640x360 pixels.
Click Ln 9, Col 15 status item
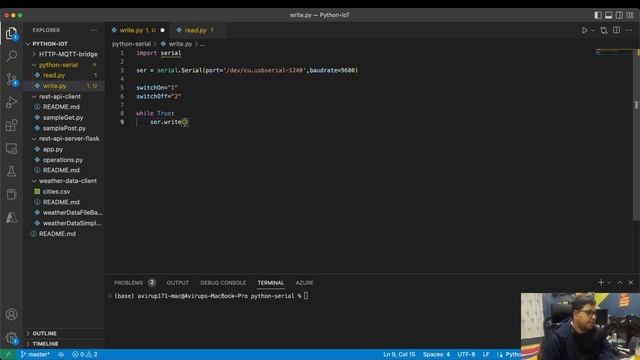[399, 354]
